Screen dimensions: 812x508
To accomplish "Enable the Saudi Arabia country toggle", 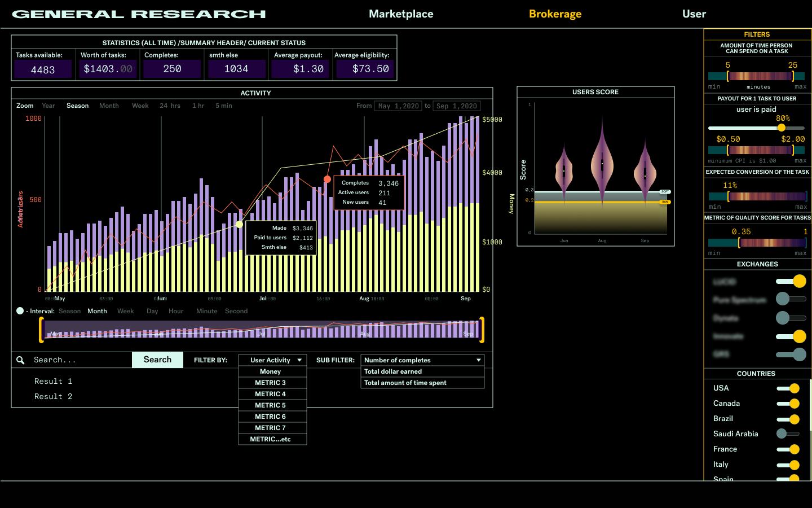I will [x=788, y=434].
